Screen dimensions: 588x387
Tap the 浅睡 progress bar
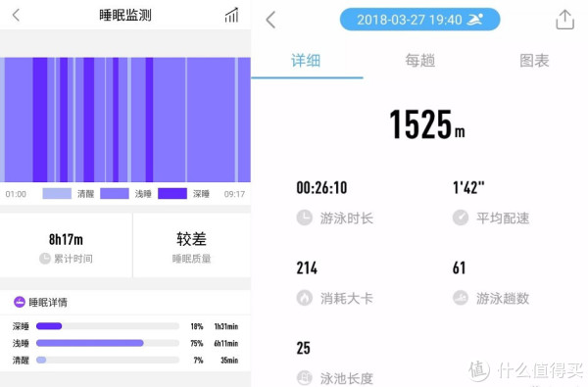(x=108, y=343)
